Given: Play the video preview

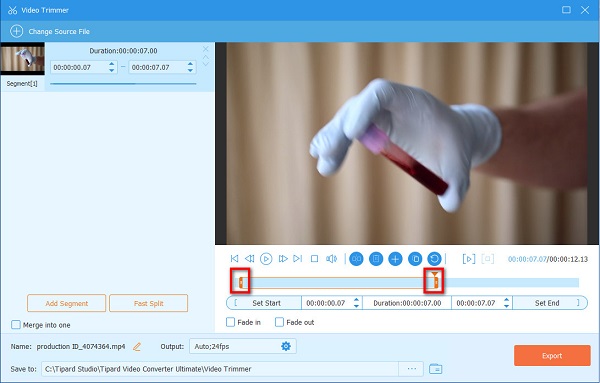Looking at the screenshot, I should pos(266,259).
